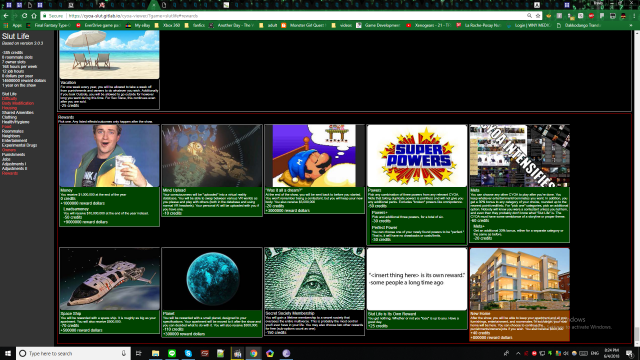Select the Mind Upload reward image

(x=212, y=156)
